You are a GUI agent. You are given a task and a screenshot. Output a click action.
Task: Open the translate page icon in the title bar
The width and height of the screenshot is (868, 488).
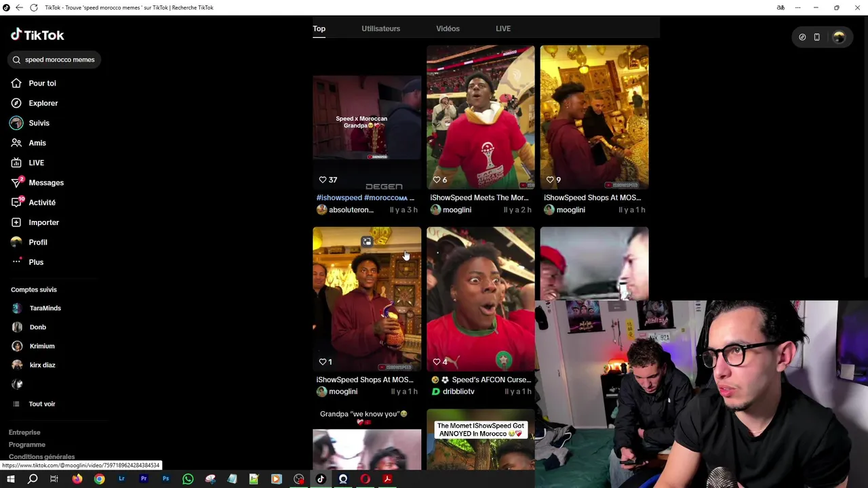[x=781, y=7]
